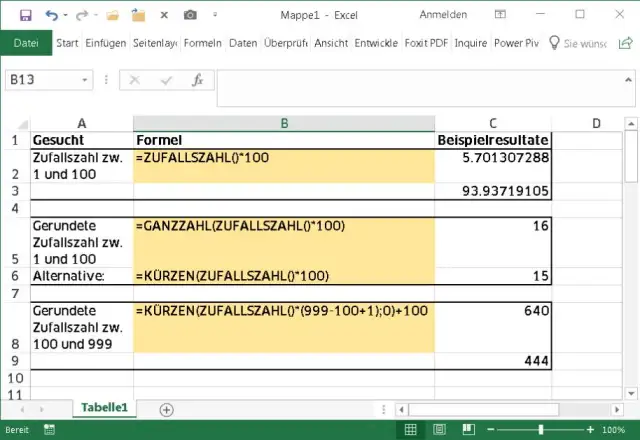Add a new sheet with plus icon
The width and height of the screenshot is (640, 440).
click(x=166, y=409)
